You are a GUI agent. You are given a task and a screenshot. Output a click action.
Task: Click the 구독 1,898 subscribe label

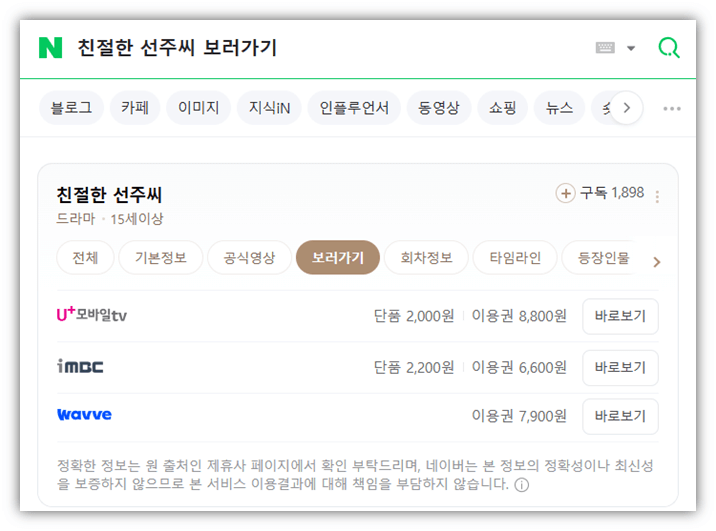click(x=612, y=193)
